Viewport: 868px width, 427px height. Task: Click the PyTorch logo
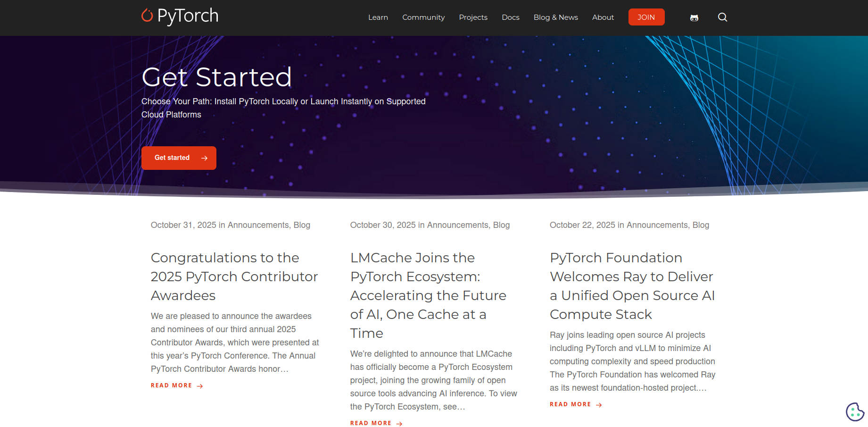pos(179,16)
